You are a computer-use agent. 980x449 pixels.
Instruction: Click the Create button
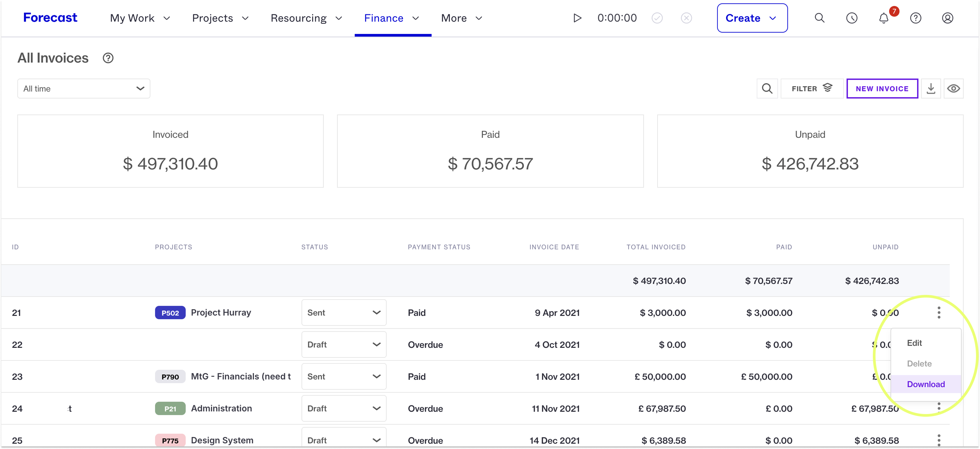tap(752, 18)
